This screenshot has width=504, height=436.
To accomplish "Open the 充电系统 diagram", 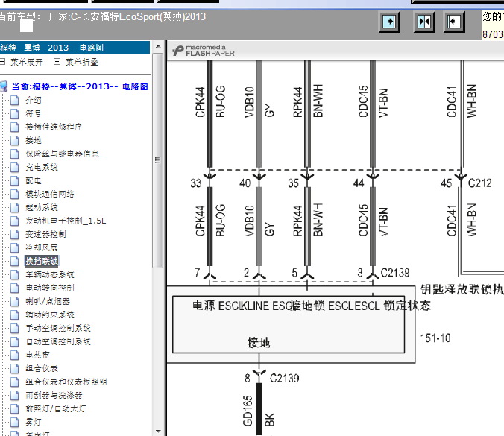I will (42, 167).
